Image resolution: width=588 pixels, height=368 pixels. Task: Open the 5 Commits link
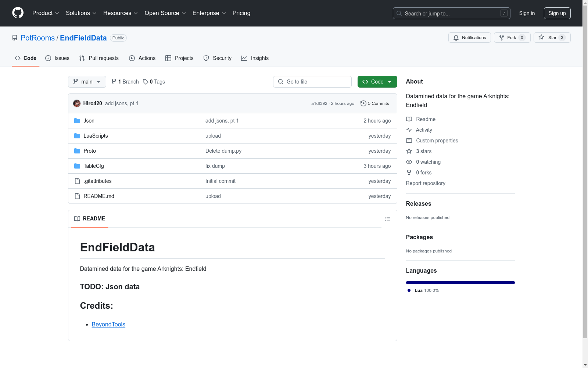[x=375, y=103]
